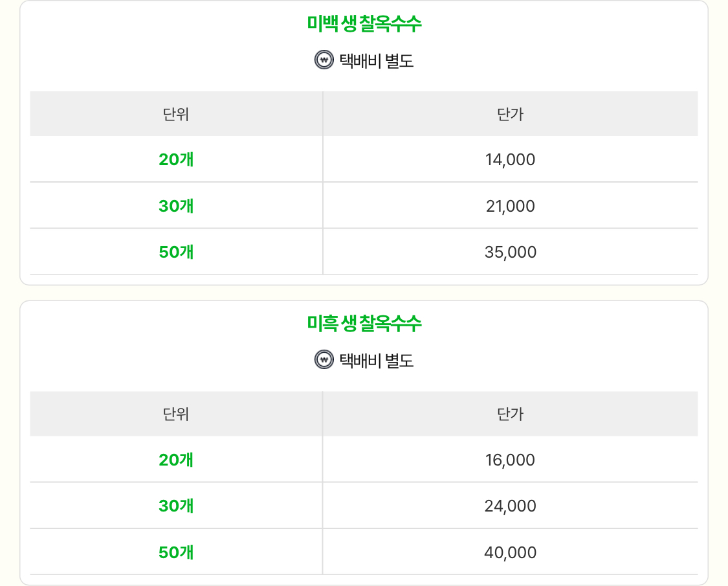This screenshot has height=586, width=728.
Task: Select the 16,000 price cell
Action: coord(511,460)
